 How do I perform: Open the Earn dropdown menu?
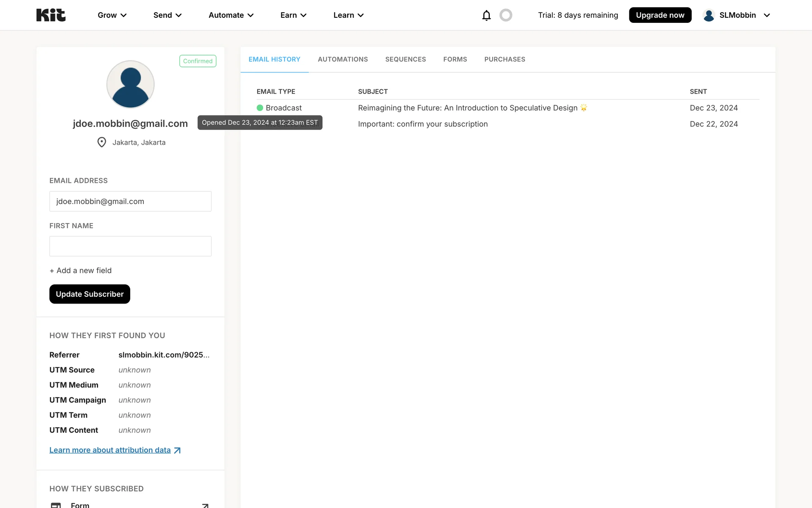point(293,15)
